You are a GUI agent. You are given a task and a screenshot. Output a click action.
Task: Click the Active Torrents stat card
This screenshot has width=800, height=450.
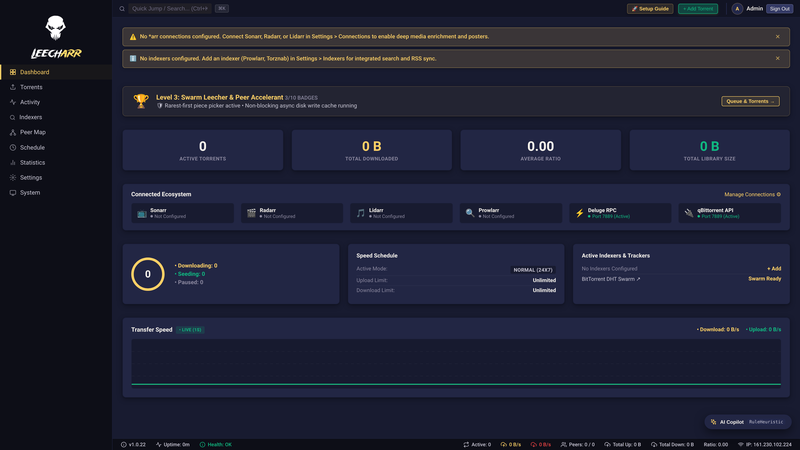pyautogui.click(x=203, y=150)
